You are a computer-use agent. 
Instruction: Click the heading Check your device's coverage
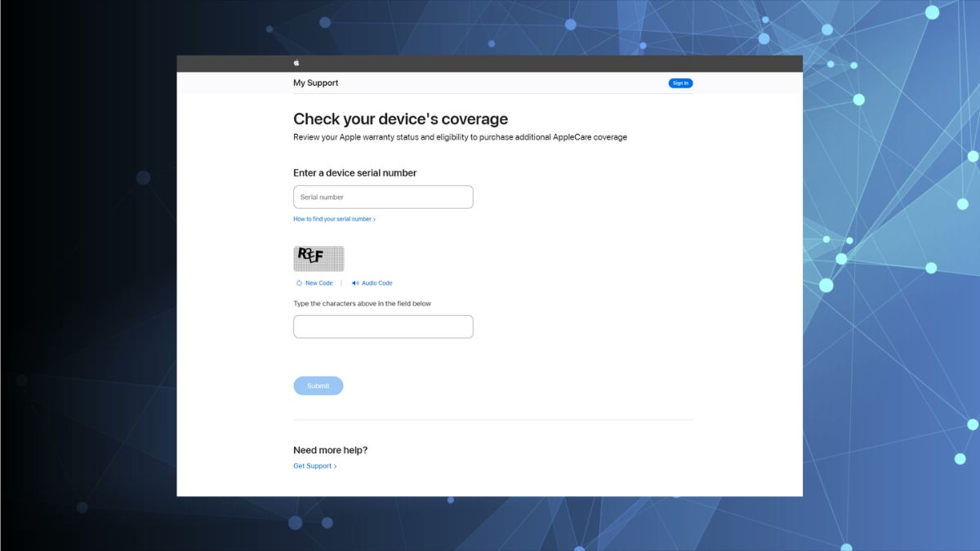pyautogui.click(x=400, y=119)
